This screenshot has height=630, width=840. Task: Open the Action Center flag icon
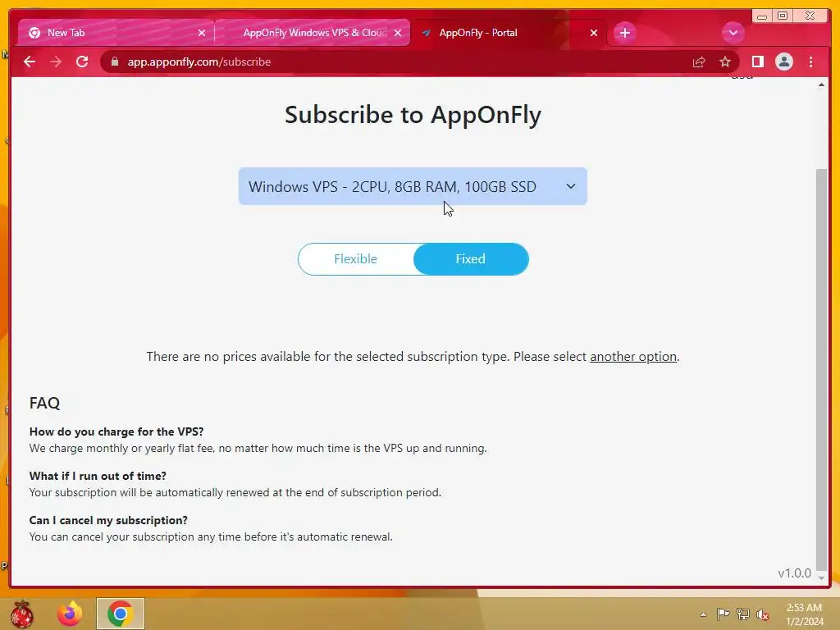(724, 614)
